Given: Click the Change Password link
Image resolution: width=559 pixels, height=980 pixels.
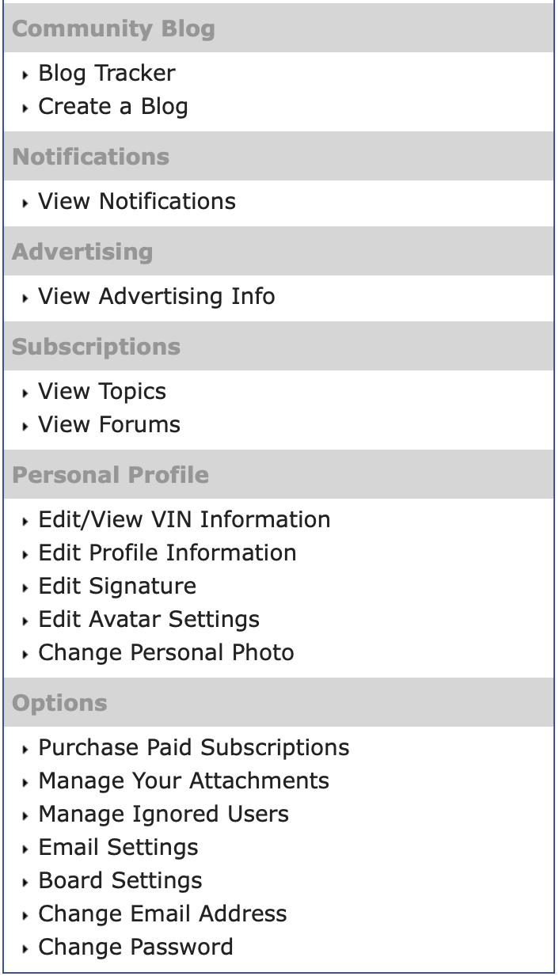Looking at the screenshot, I should coord(136,948).
